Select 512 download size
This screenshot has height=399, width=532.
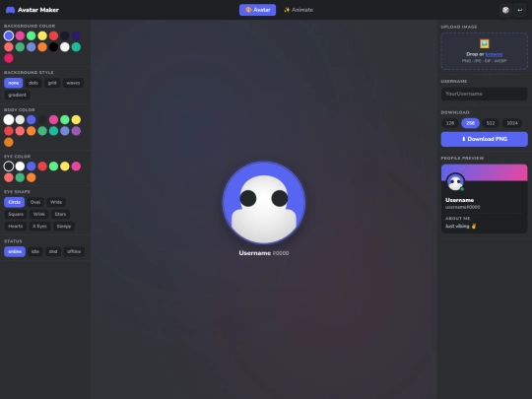[491, 123]
